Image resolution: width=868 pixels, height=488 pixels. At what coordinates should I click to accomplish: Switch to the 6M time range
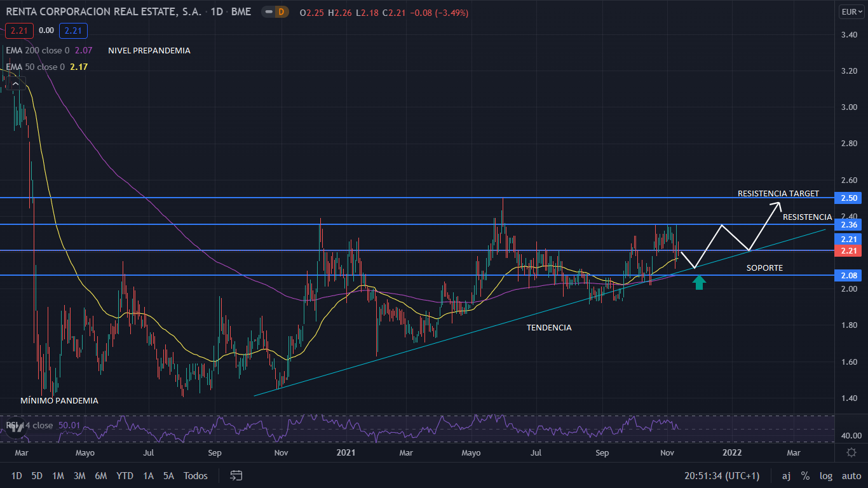pos(100,475)
